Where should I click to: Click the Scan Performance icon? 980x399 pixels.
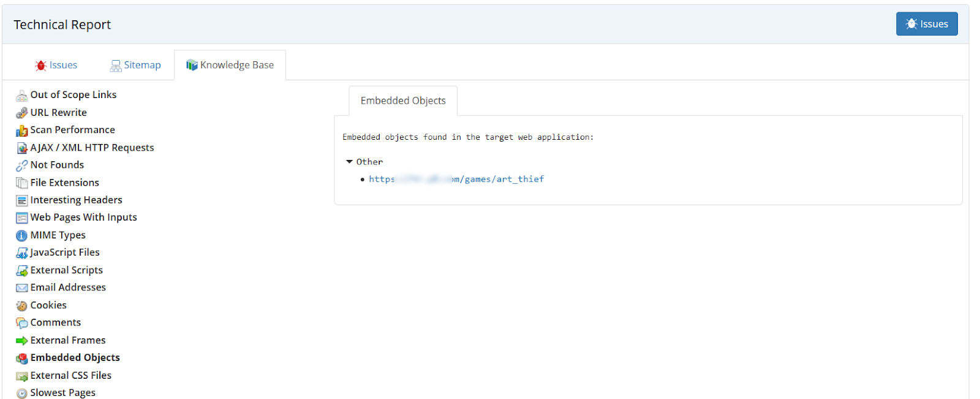(x=21, y=131)
